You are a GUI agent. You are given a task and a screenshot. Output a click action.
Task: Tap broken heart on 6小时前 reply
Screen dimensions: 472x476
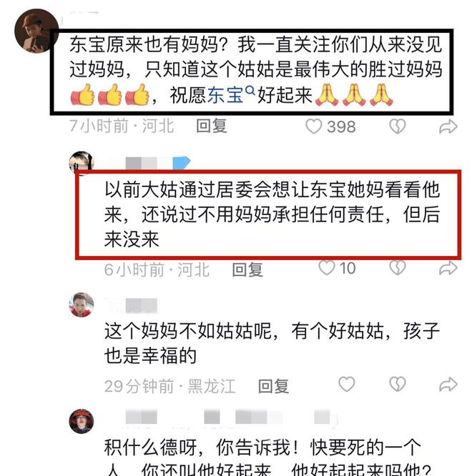click(x=398, y=268)
